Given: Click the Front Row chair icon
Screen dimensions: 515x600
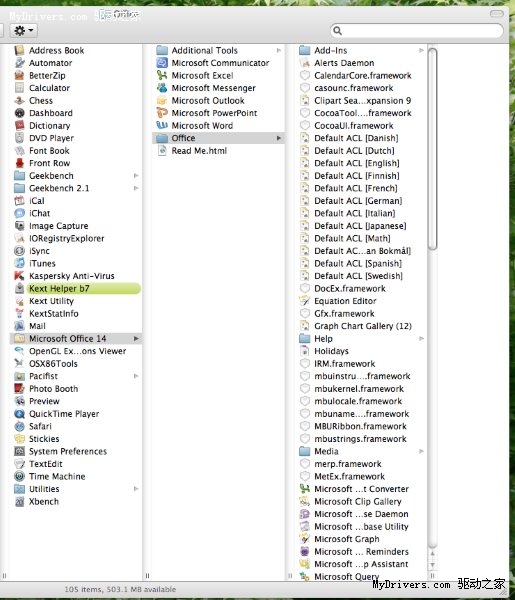Looking at the screenshot, I should [x=19, y=163].
